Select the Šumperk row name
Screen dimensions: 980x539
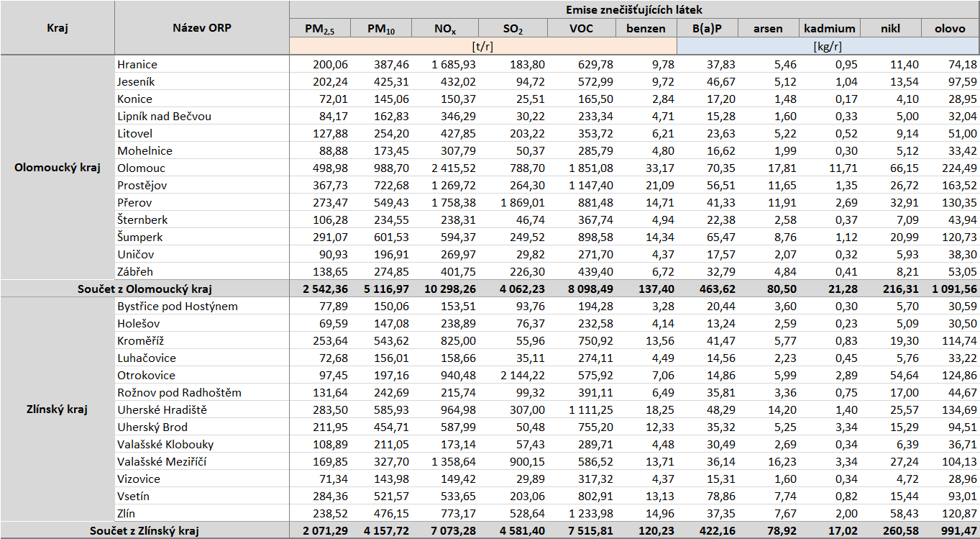(140, 237)
